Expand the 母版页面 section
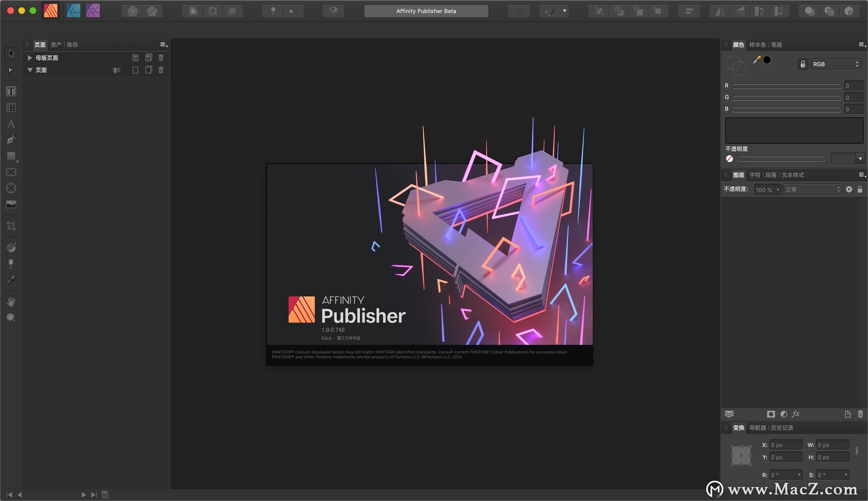 (30, 58)
